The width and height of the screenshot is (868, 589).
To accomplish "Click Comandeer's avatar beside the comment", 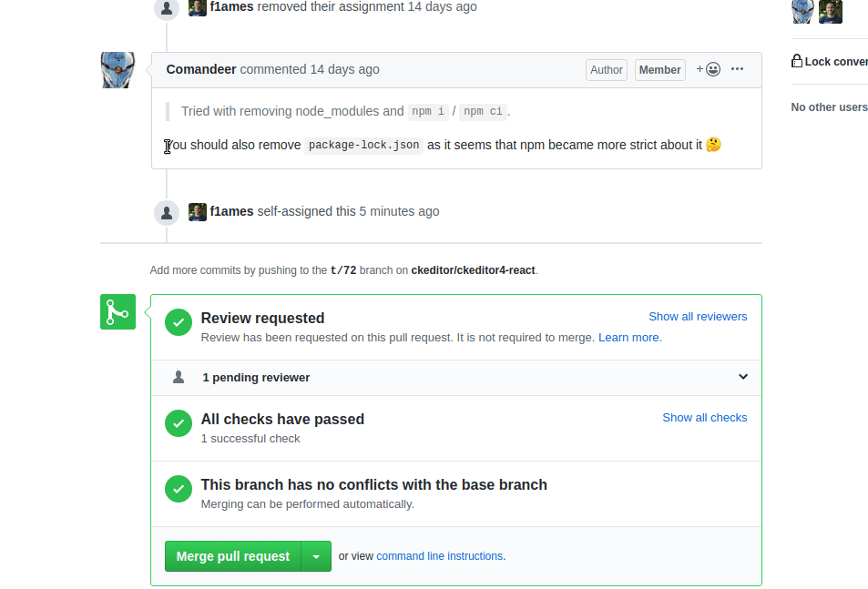I will pyautogui.click(x=117, y=70).
